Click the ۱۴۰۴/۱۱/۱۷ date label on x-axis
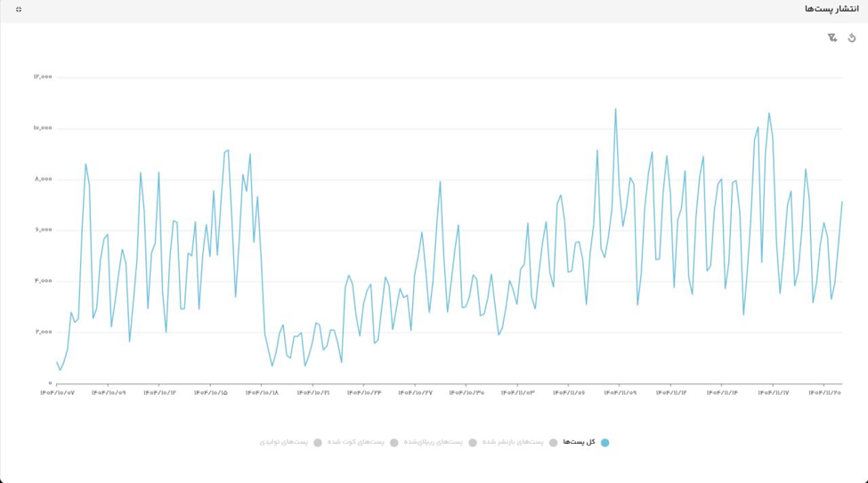The width and height of the screenshot is (868, 483). (774, 393)
